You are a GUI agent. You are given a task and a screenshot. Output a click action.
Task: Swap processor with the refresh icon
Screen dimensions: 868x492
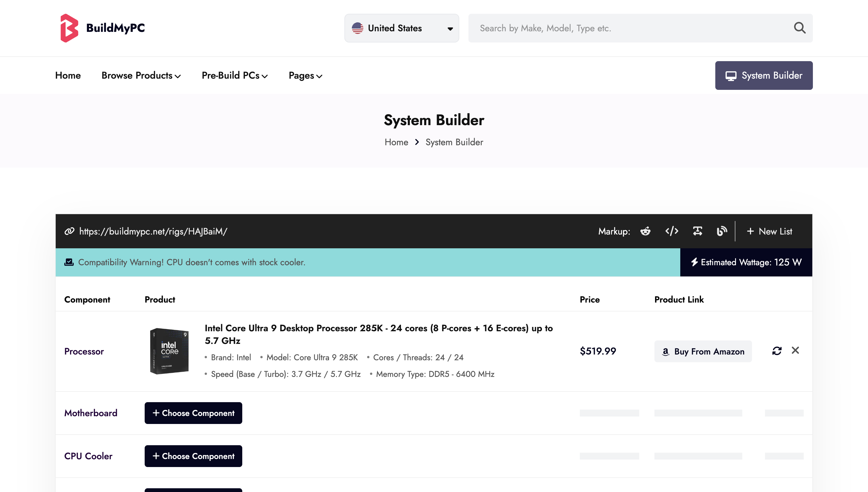pyautogui.click(x=776, y=351)
